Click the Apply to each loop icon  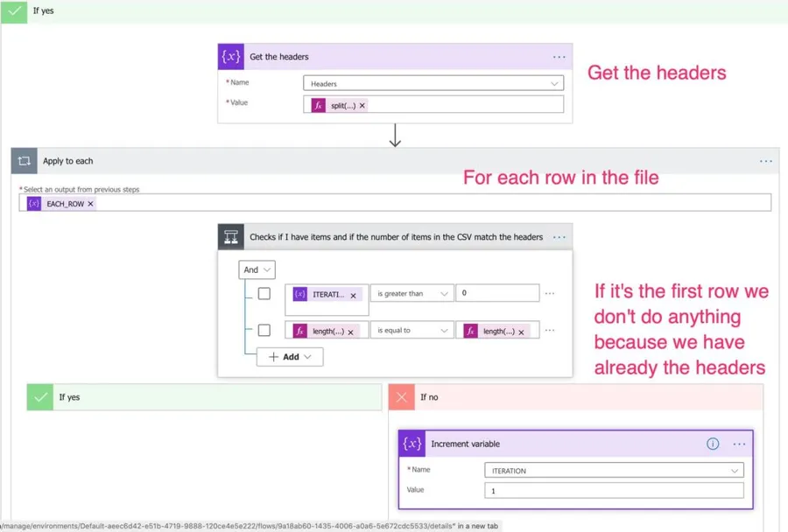[x=25, y=161]
